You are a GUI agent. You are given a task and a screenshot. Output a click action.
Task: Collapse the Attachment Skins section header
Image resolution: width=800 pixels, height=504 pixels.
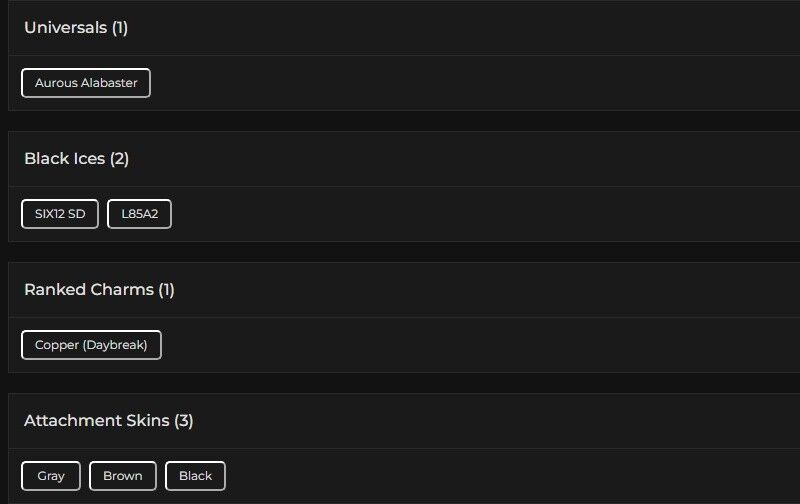96,421
